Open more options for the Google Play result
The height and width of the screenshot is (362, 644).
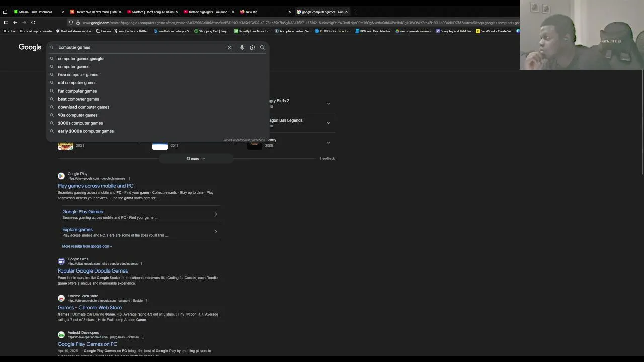click(129, 178)
